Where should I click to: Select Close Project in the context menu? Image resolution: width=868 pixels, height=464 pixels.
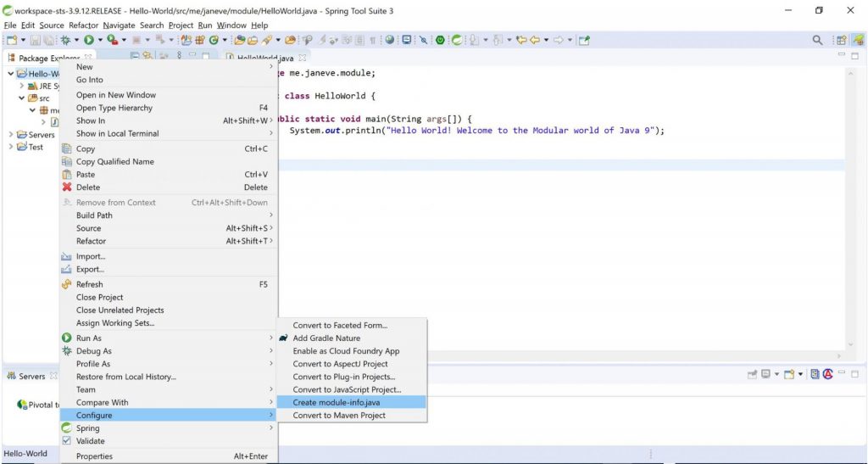169,298
